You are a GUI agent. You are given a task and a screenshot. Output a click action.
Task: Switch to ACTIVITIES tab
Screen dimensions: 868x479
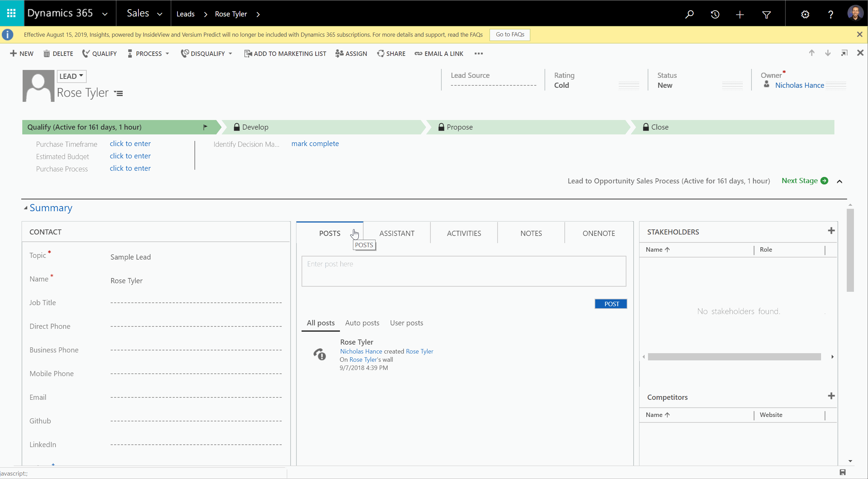point(464,233)
